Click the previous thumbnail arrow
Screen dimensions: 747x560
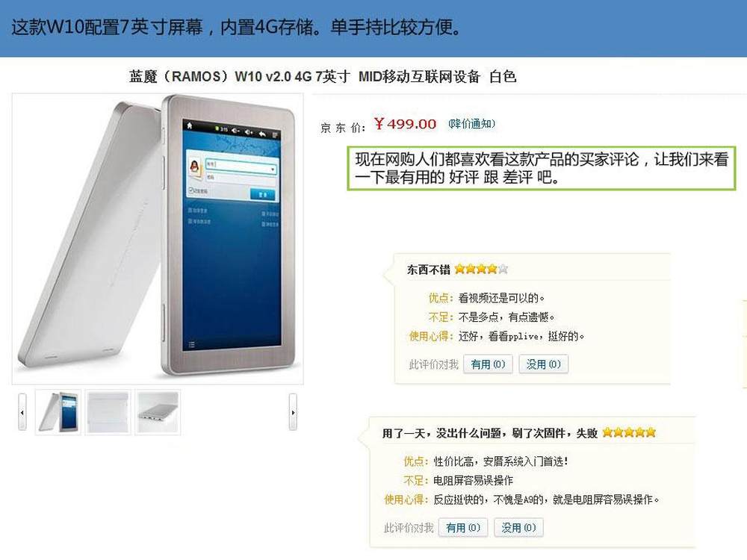pyautogui.click(x=22, y=412)
